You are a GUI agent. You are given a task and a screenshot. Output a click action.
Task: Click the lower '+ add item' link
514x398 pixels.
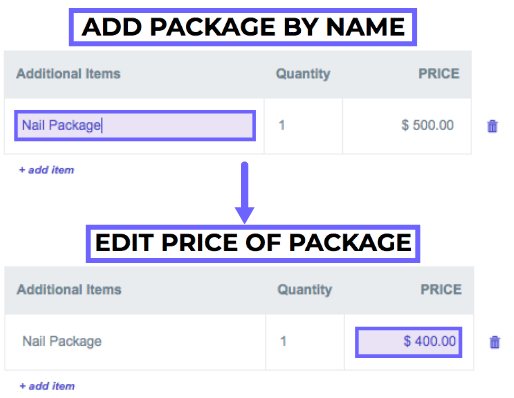coord(47,386)
